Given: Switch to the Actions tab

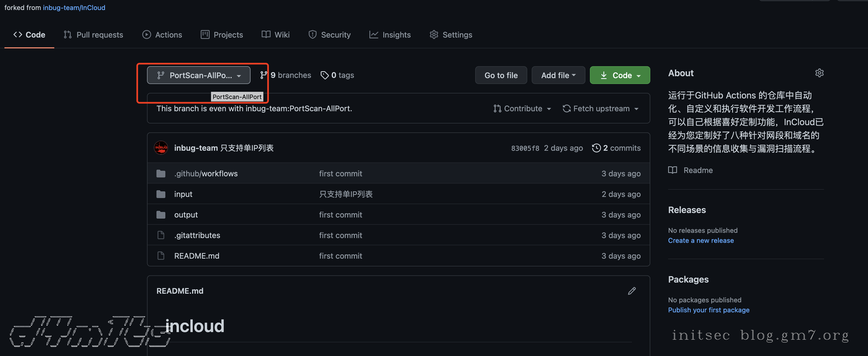Looking at the screenshot, I should tap(162, 35).
